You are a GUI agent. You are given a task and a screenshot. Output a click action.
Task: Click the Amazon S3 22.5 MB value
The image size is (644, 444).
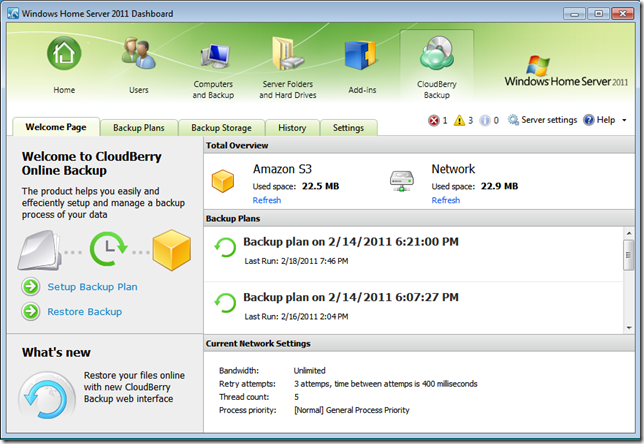coord(320,186)
